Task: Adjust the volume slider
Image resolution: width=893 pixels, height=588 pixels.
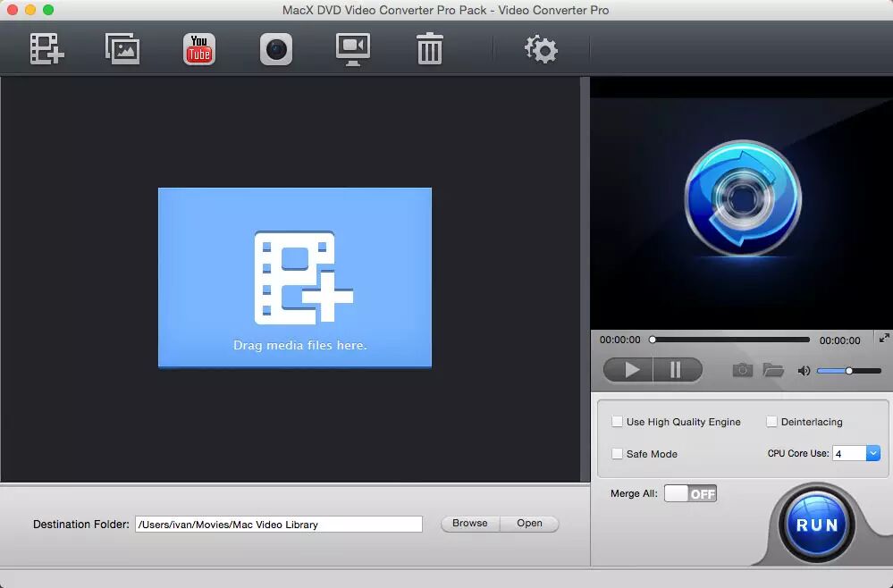Action: [849, 371]
